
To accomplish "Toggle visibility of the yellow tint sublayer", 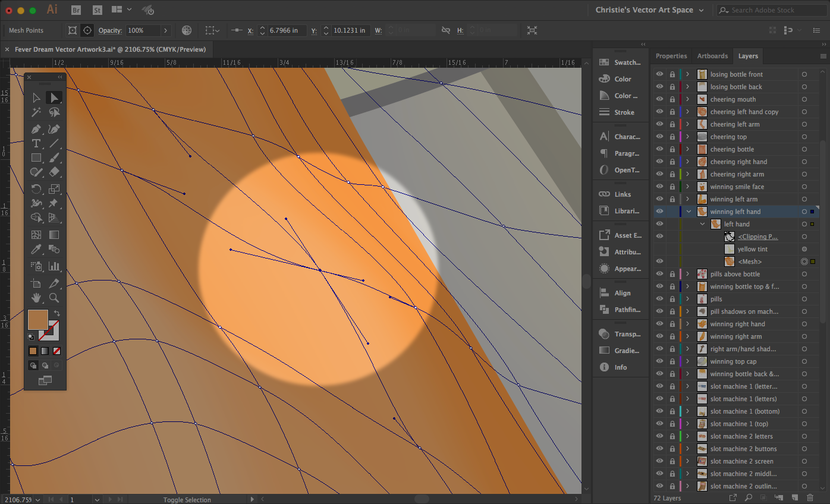I will 659,249.
